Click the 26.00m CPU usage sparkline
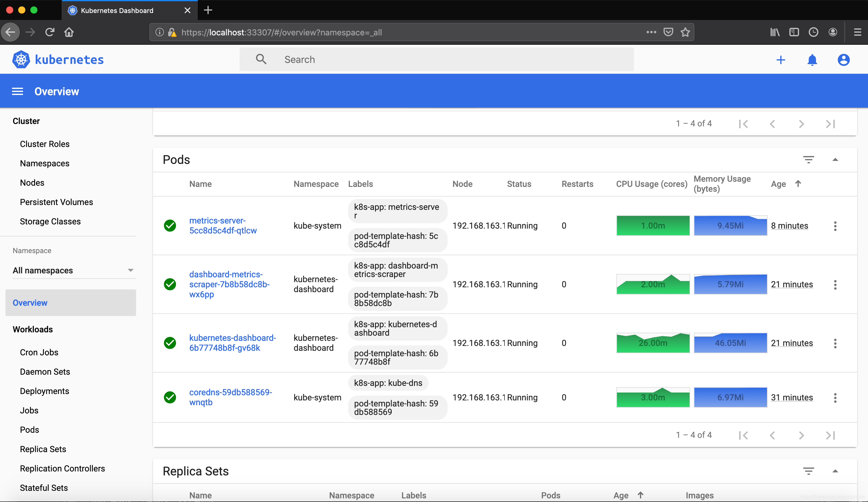 click(x=653, y=343)
